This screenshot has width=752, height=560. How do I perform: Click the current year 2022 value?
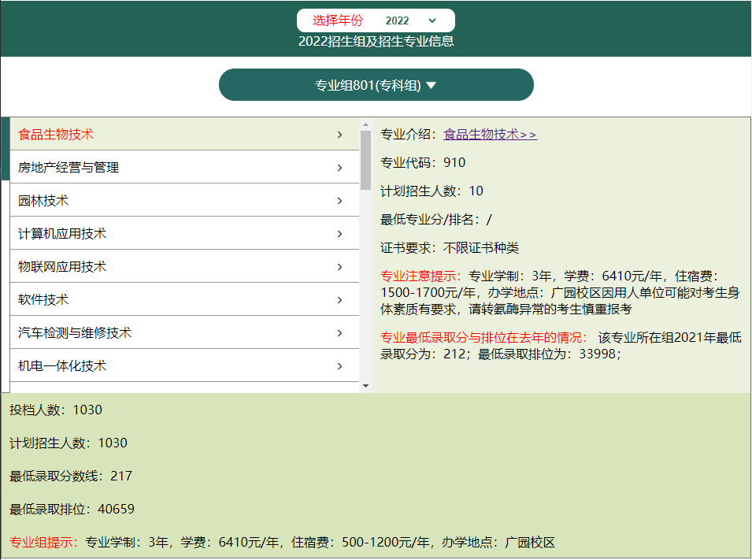397,20
